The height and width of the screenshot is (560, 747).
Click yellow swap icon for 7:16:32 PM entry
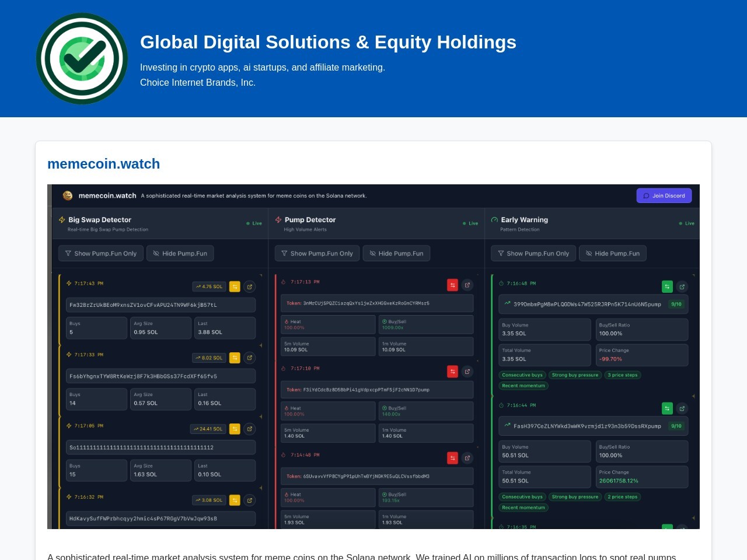[235, 500]
